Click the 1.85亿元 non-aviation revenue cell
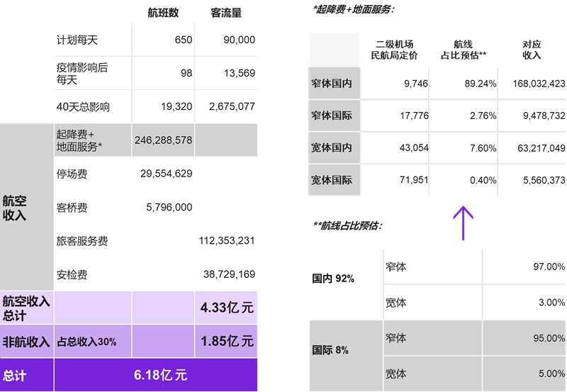Viewport: 567px width, 392px height. (x=227, y=341)
